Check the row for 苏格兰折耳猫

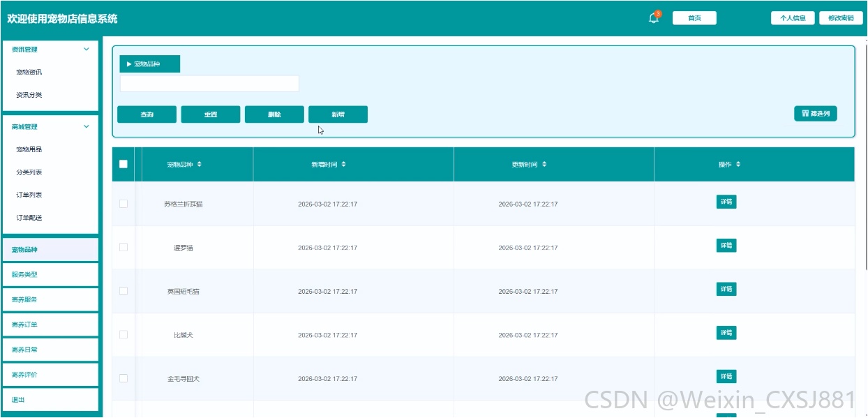124,204
